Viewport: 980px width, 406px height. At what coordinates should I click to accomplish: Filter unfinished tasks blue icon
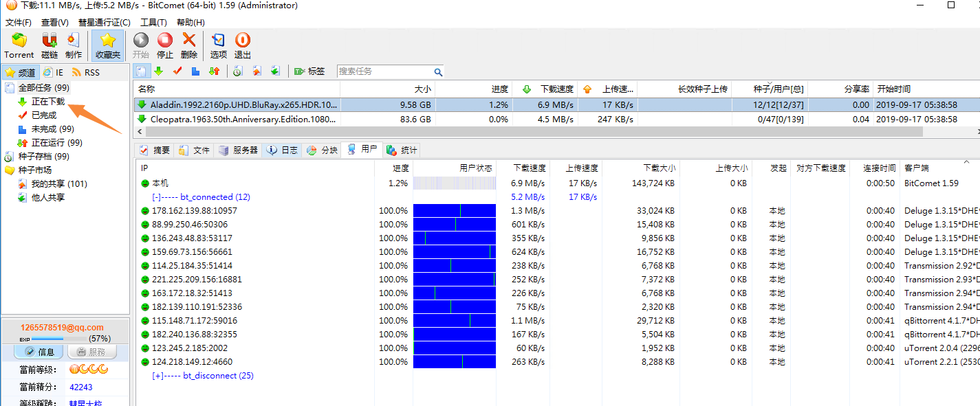[x=196, y=71]
